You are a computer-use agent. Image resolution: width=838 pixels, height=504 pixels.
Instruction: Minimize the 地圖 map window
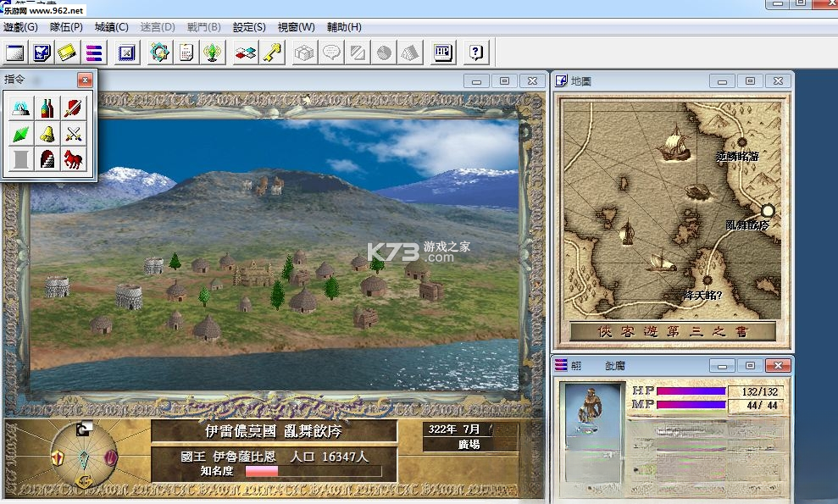722,81
